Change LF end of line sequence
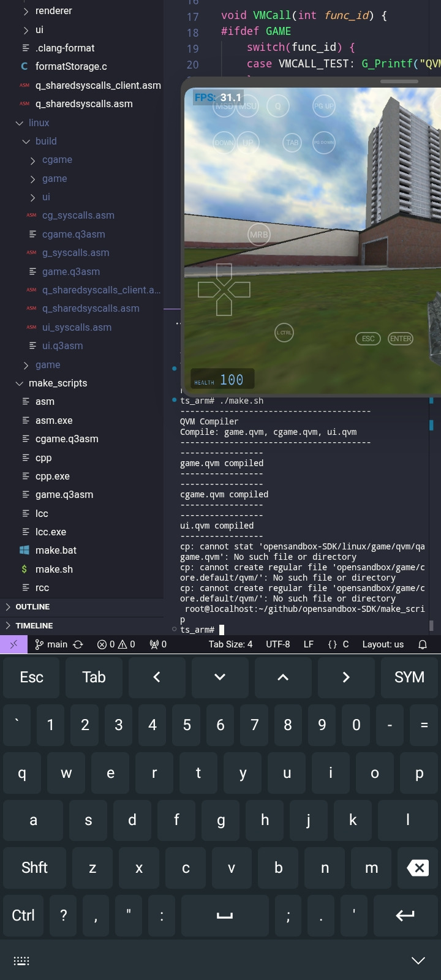 click(309, 644)
